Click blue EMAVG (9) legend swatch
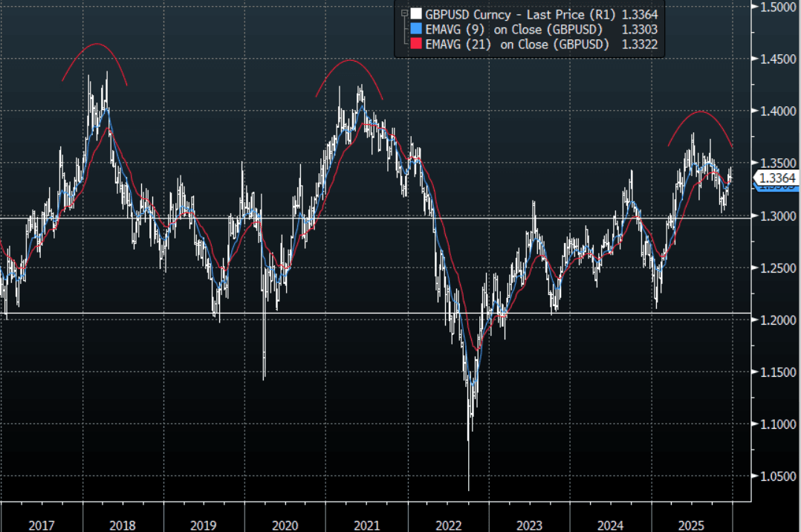 416,29
